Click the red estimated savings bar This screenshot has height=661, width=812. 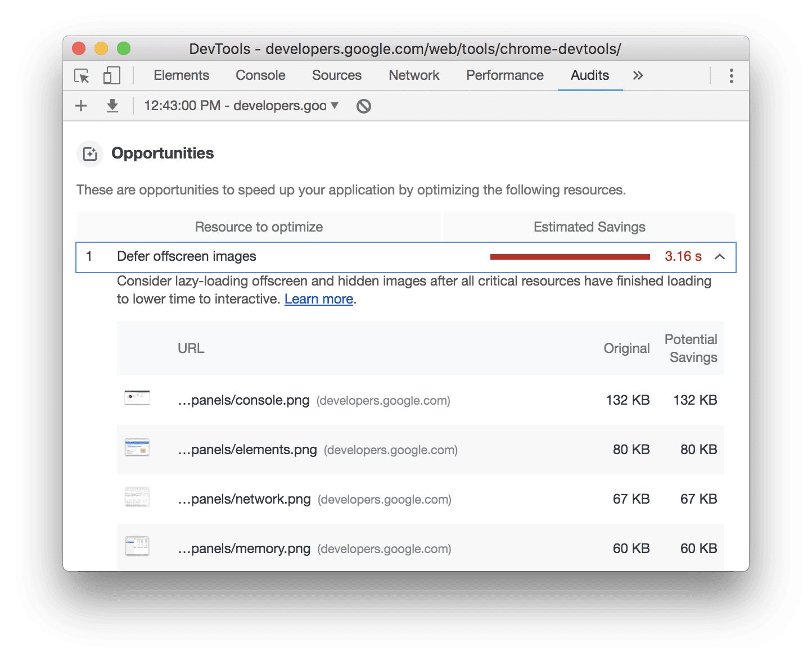[570, 257]
